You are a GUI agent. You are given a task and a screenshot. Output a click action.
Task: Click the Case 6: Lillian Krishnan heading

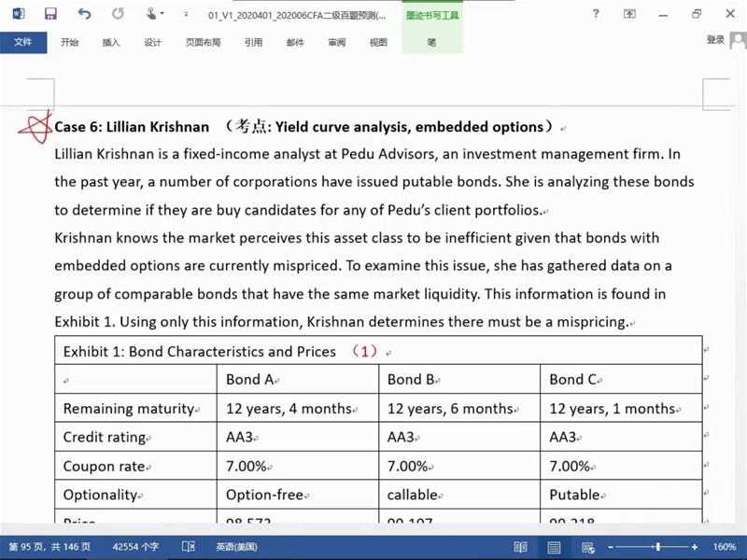click(132, 127)
